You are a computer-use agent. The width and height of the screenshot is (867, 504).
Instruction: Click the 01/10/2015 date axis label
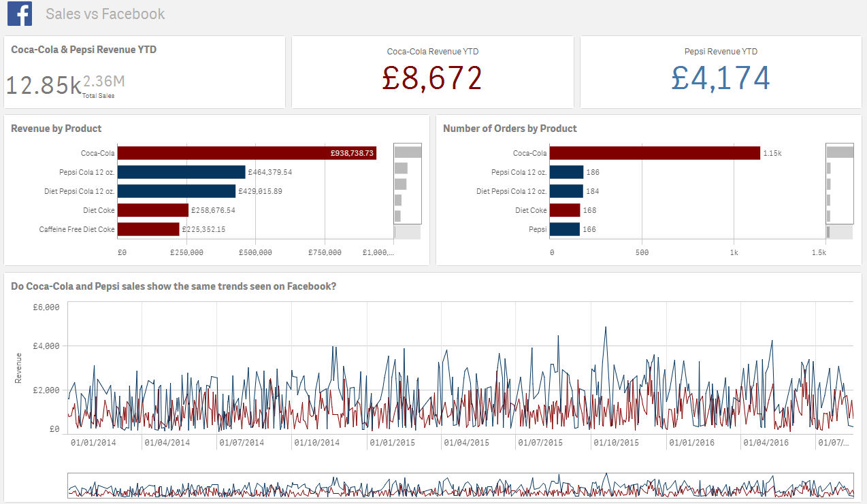point(616,443)
